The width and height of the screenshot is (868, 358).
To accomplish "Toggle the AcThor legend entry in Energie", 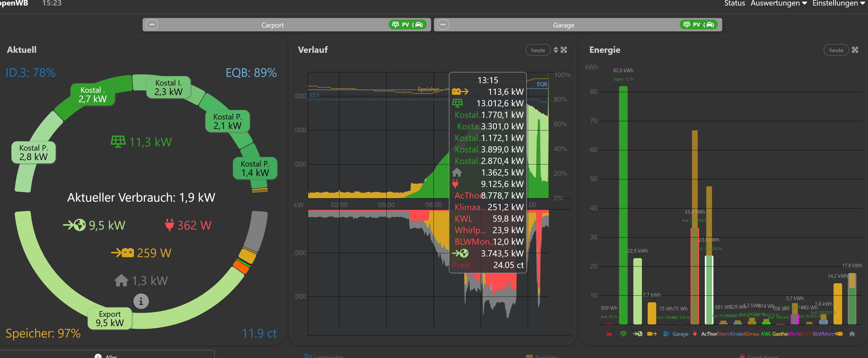I will coord(709,334).
